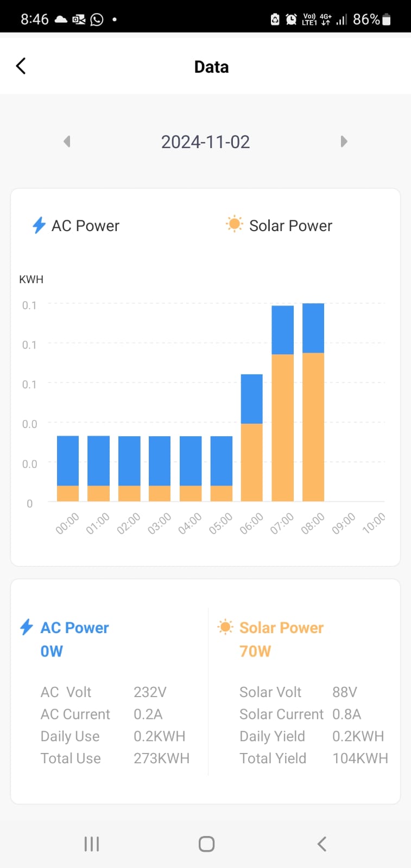Tap the AC Power lightning legend icon
Viewport: 411px width, 868px height.
point(39,225)
